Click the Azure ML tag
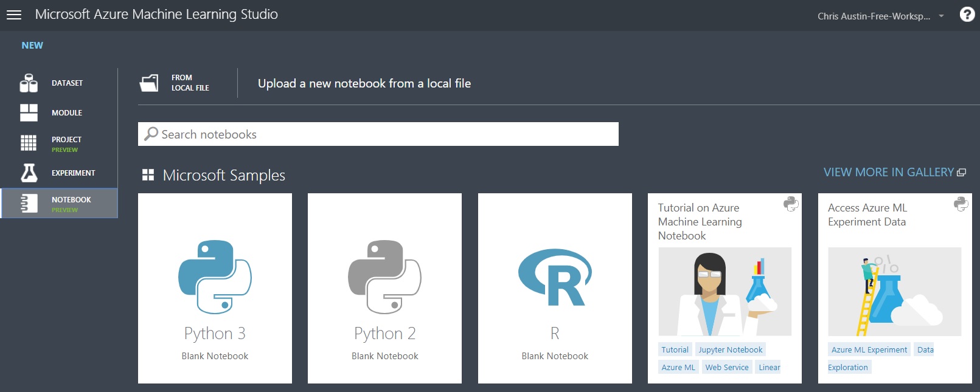The width and height of the screenshot is (980, 392). (678, 367)
